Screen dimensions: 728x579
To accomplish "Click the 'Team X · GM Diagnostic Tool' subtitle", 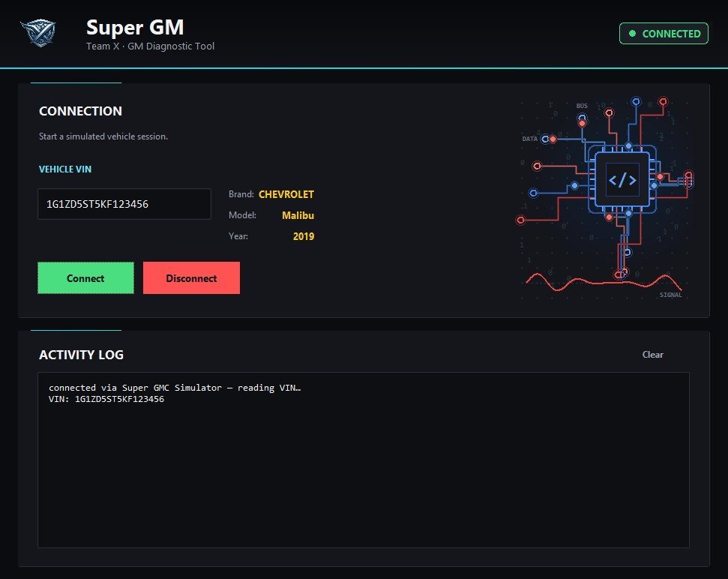I will pyautogui.click(x=151, y=46).
